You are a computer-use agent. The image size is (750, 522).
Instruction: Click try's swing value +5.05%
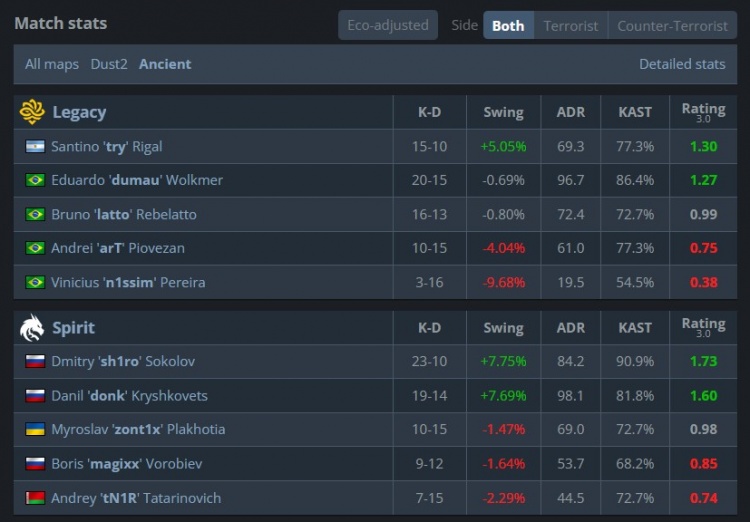pos(503,146)
